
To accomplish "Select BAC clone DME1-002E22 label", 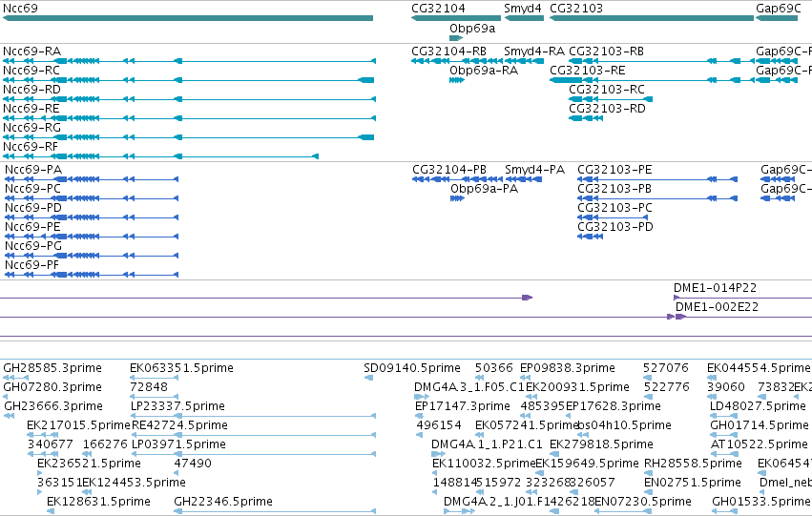I will [717, 307].
